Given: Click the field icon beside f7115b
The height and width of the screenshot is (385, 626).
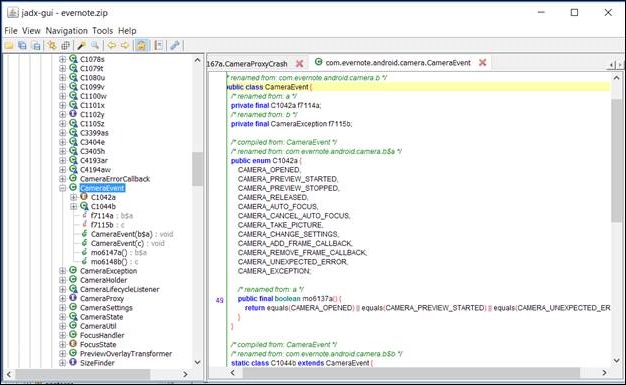Looking at the screenshot, I should [x=84, y=224].
